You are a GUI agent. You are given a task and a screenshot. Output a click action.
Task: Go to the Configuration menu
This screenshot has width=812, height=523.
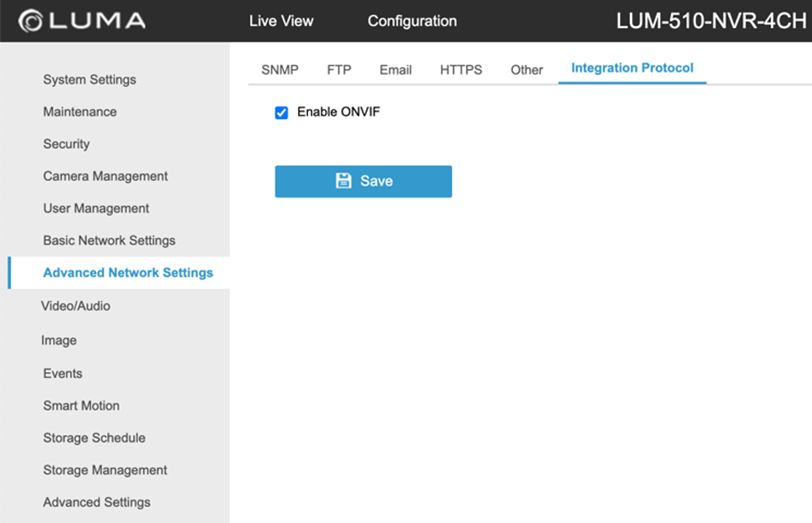tap(412, 21)
